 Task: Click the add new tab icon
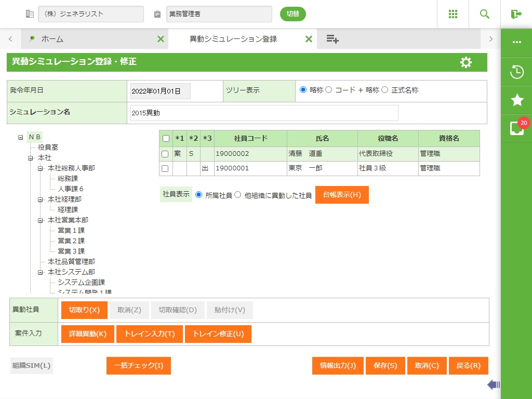click(x=332, y=39)
